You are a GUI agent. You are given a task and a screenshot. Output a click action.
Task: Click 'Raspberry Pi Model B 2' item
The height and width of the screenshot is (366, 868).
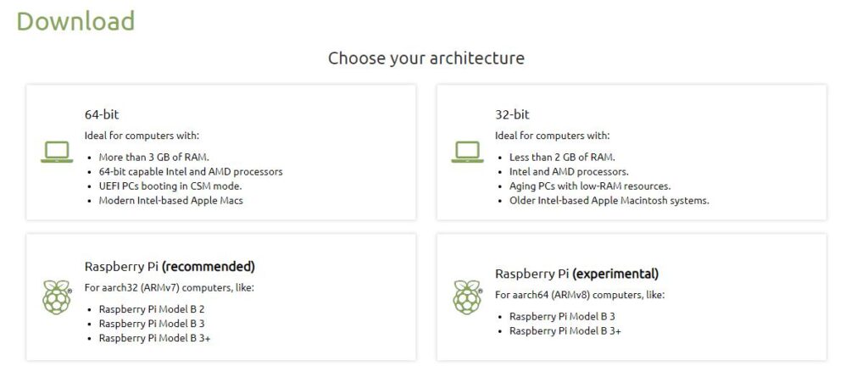152,309
